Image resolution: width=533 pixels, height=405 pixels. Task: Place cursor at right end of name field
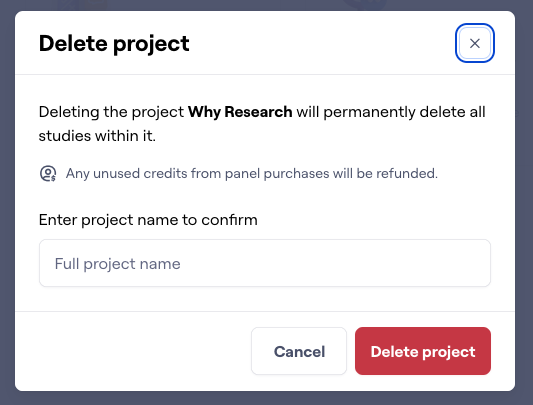point(481,263)
